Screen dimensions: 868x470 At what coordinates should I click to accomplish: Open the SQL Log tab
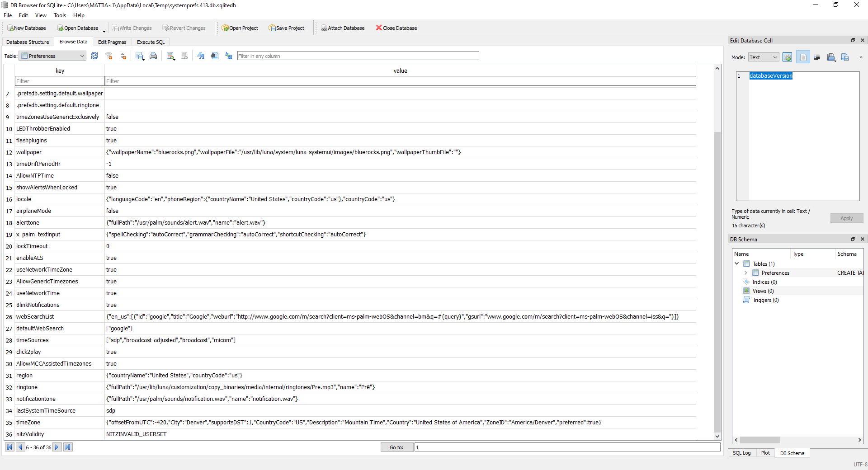tap(741, 453)
